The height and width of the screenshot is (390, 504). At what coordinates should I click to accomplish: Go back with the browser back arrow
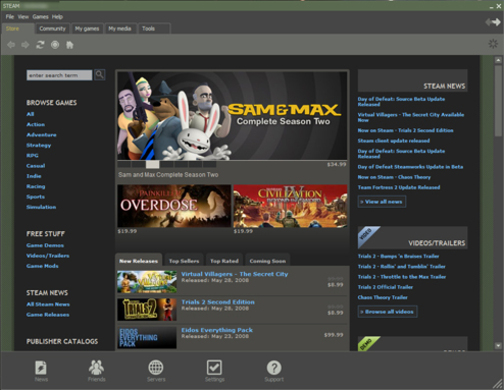point(11,45)
